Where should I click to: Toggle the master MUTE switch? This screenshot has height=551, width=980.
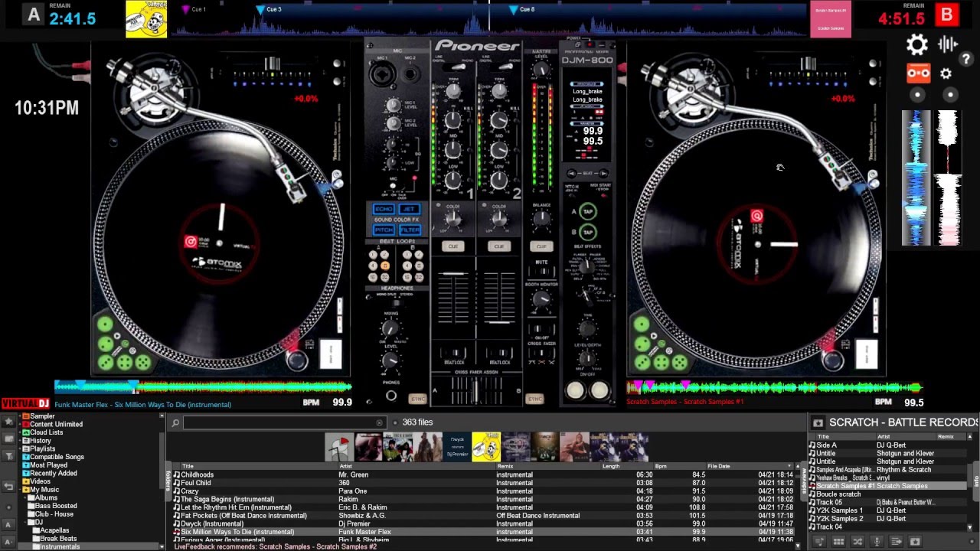[542, 272]
